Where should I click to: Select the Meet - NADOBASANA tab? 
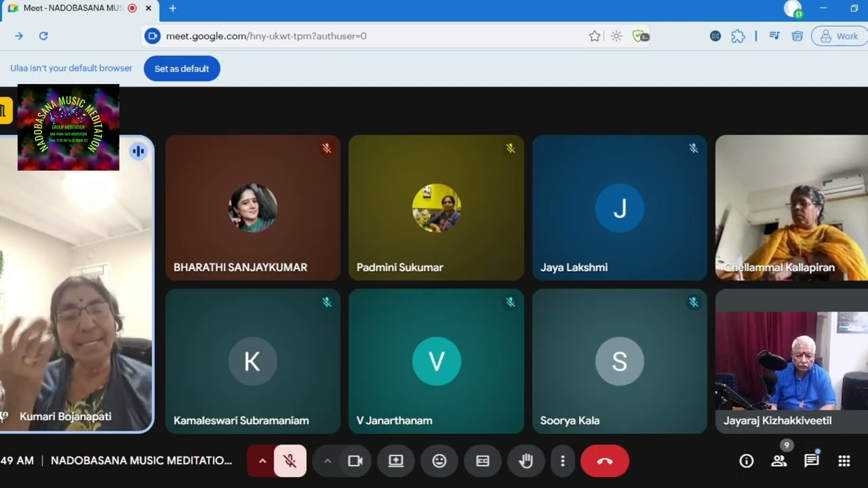tap(80, 8)
